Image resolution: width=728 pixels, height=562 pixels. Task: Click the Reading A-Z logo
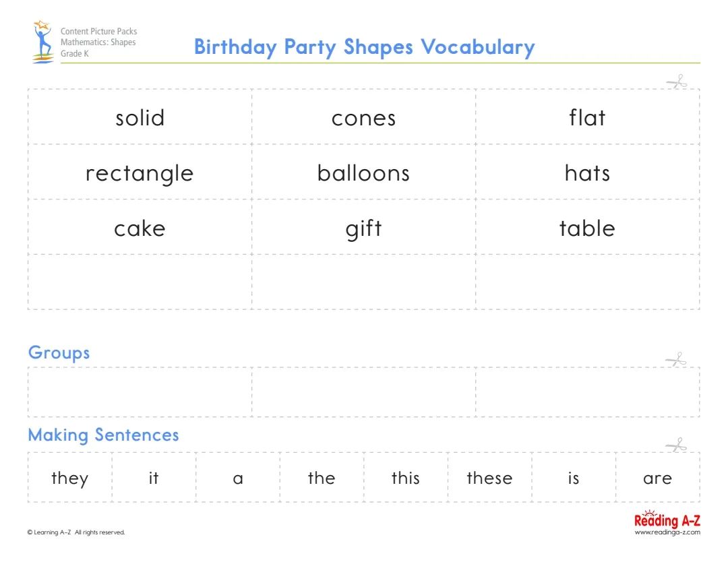[x=667, y=520]
